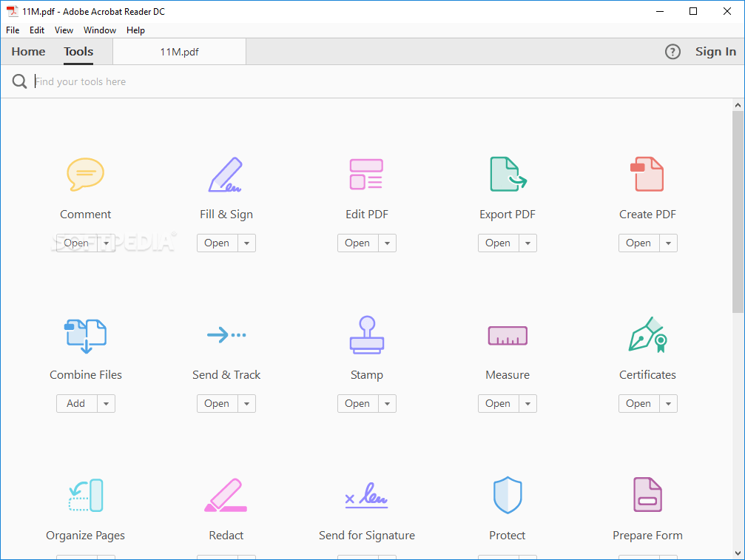The image size is (745, 560).
Task: Open the View menu
Action: point(64,30)
